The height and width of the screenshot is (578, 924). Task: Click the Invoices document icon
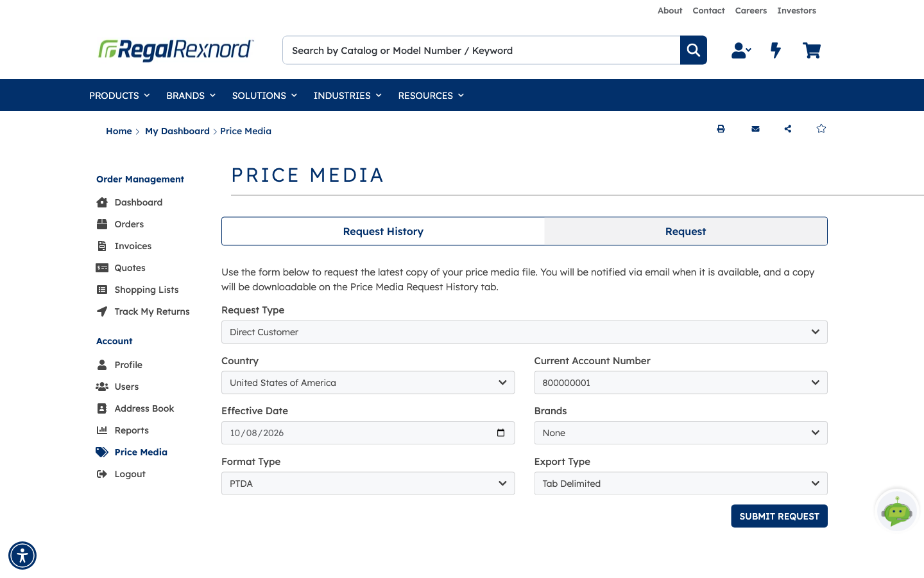(x=102, y=246)
